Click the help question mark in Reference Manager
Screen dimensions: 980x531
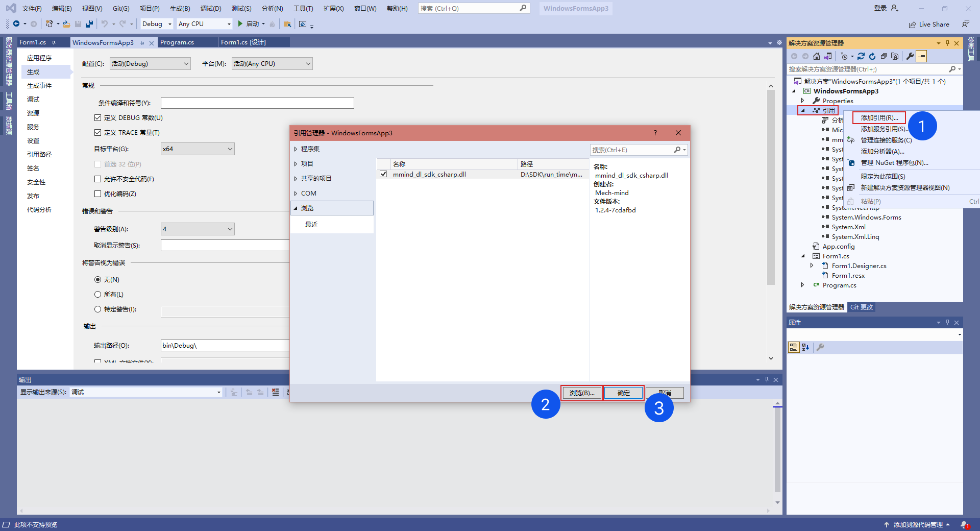[655, 133]
